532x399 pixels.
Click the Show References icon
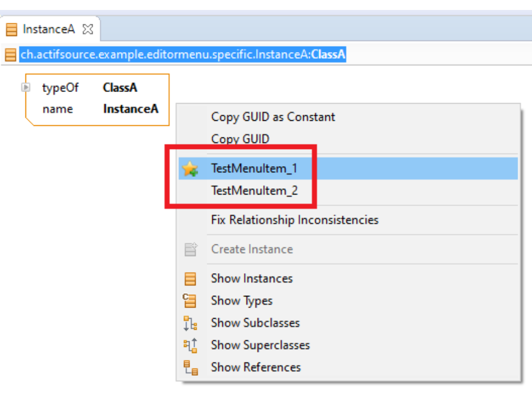[190, 367]
